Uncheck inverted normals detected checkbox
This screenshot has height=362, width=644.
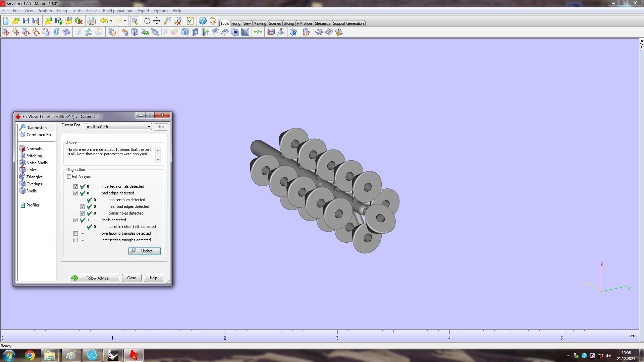coord(76,187)
